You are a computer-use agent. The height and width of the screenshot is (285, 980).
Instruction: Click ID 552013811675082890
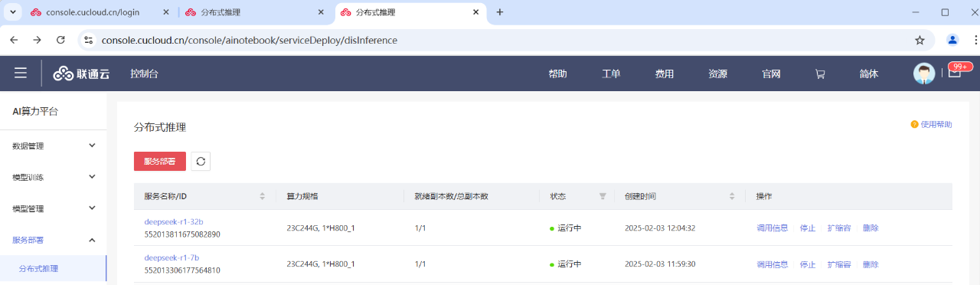pos(182,234)
